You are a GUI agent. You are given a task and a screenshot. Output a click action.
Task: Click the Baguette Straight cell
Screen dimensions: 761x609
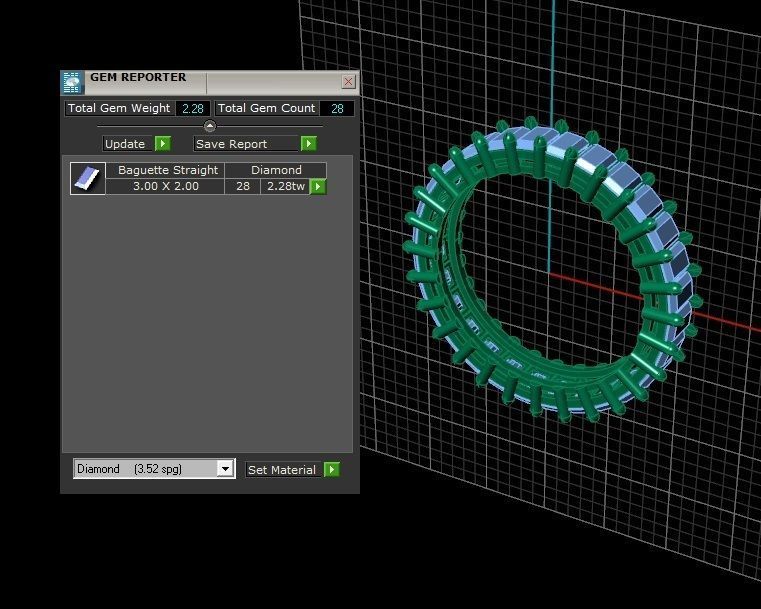165,170
